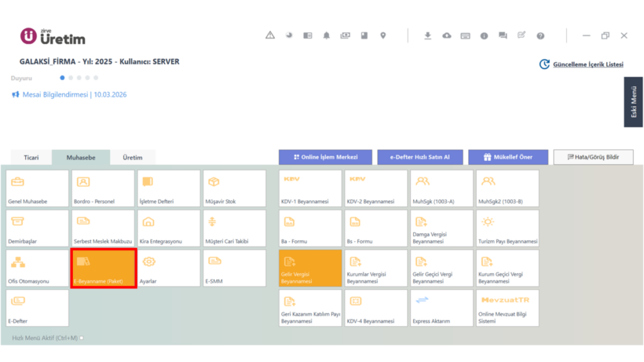Select the second Duyuru page dot
This screenshot has width=644, height=362.
tap(70, 77)
